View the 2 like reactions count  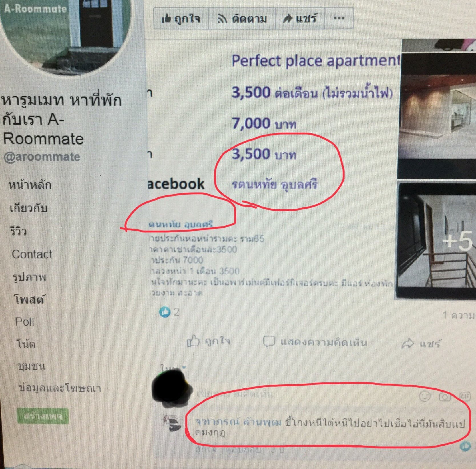tap(169, 312)
